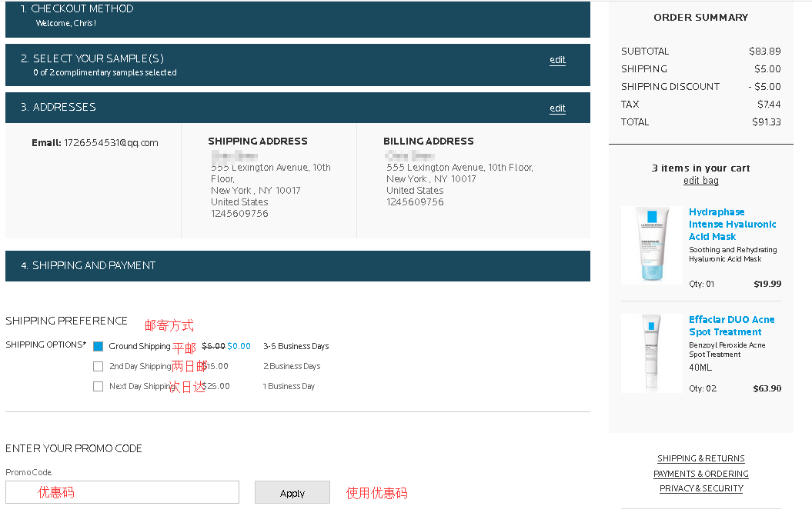Image resolution: width=812 pixels, height=516 pixels.
Task: Open Hydraphase Intense Hyaluronic Acid Mask product link
Action: pos(732,225)
